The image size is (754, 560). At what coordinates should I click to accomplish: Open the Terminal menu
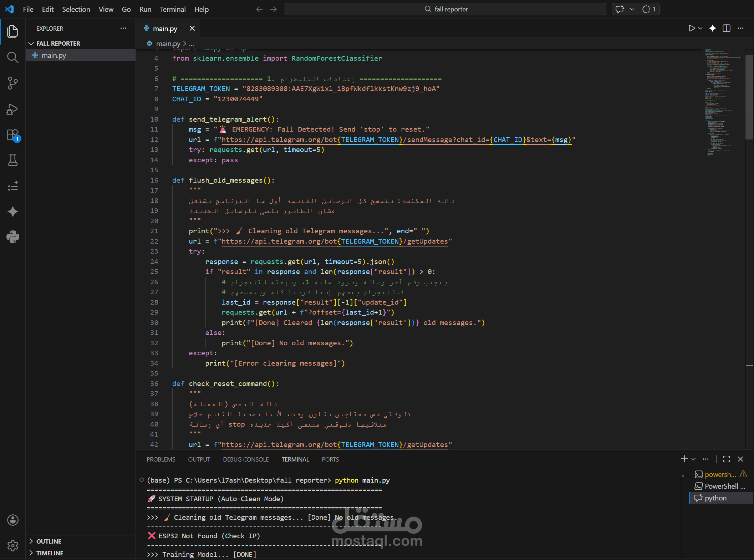tap(172, 9)
